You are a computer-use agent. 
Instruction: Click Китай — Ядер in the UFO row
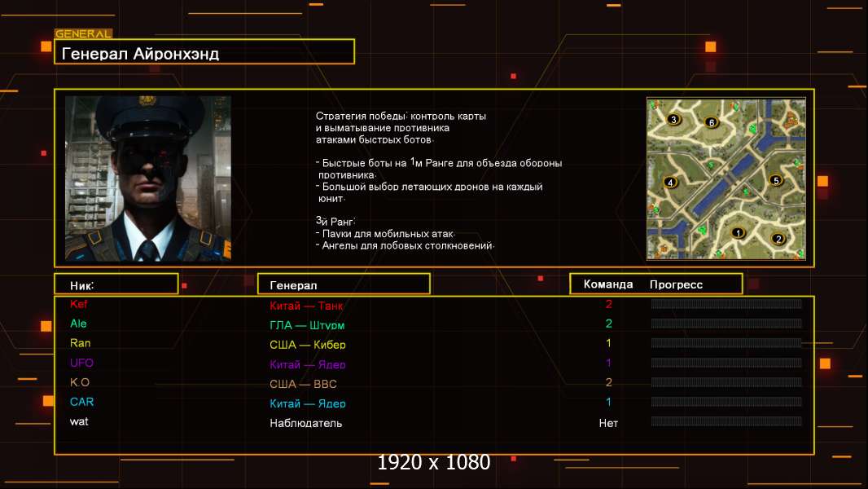308,364
